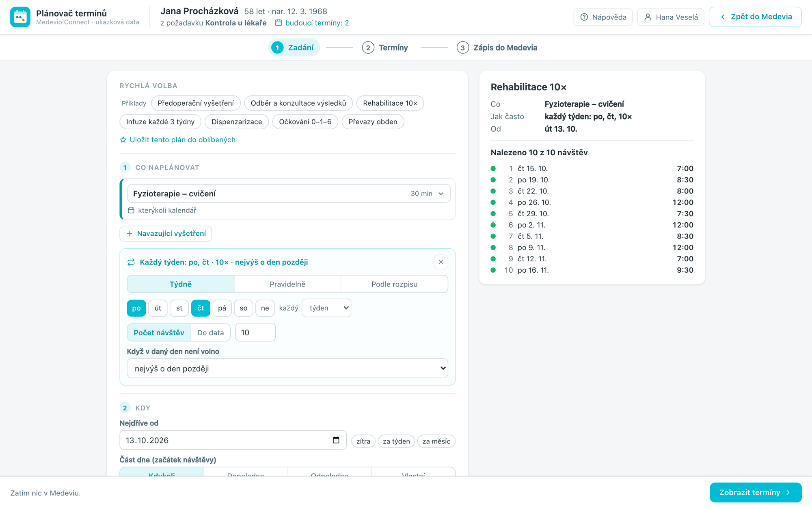Select the Rehabilitace 10× quick choice chip
Image resolution: width=812 pixels, height=508 pixels.
point(390,103)
